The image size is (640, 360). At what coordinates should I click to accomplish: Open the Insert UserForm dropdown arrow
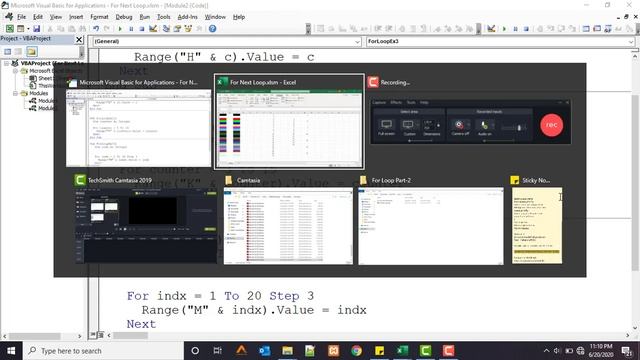[28, 29]
